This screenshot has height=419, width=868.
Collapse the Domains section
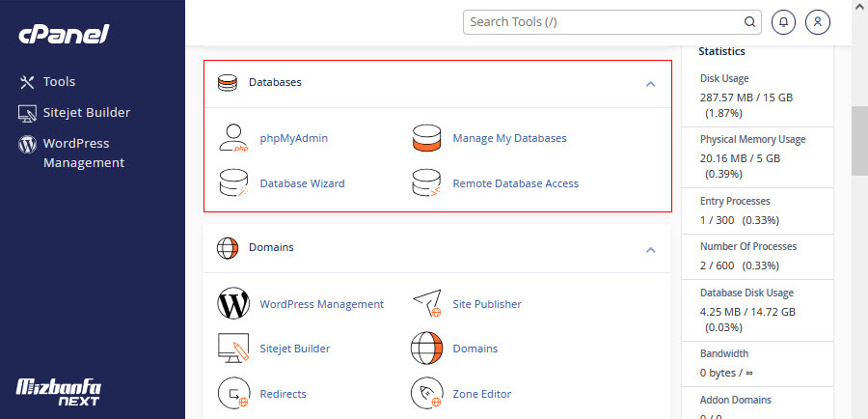[x=651, y=249]
